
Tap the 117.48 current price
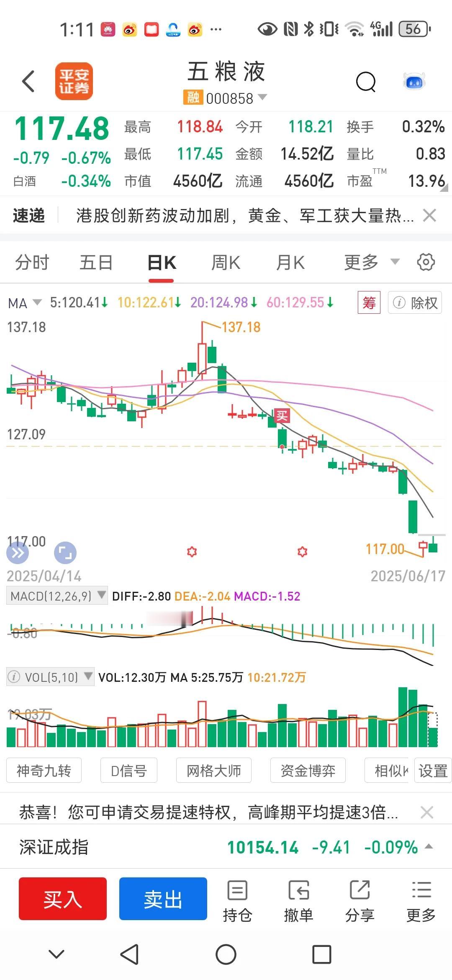62,128
